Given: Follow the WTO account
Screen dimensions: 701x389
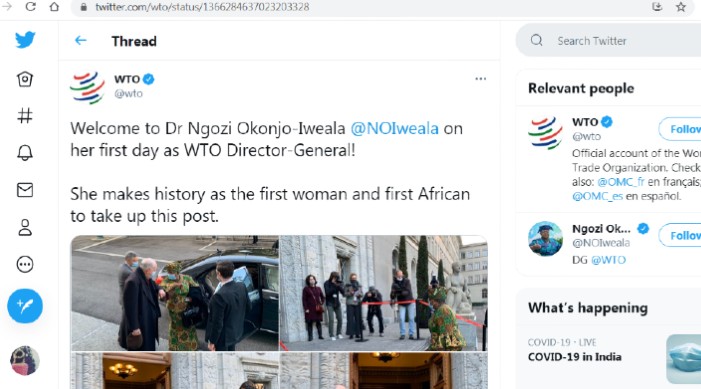Looking at the screenshot, I should (680, 129).
